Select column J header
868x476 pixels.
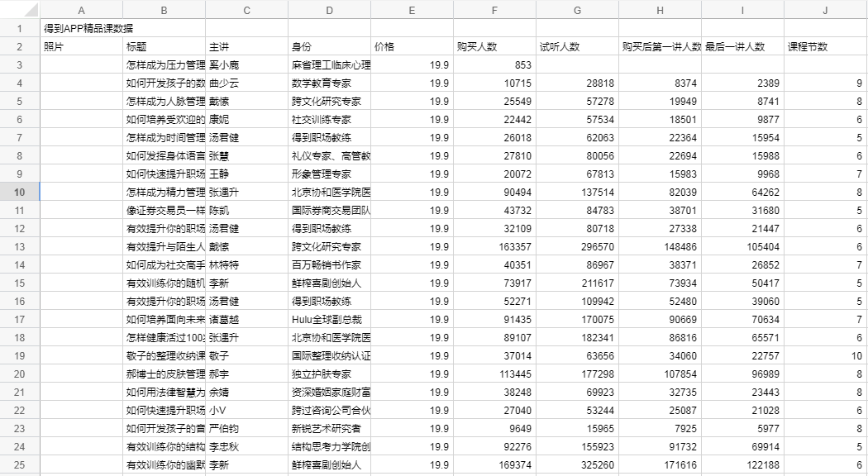coord(825,10)
